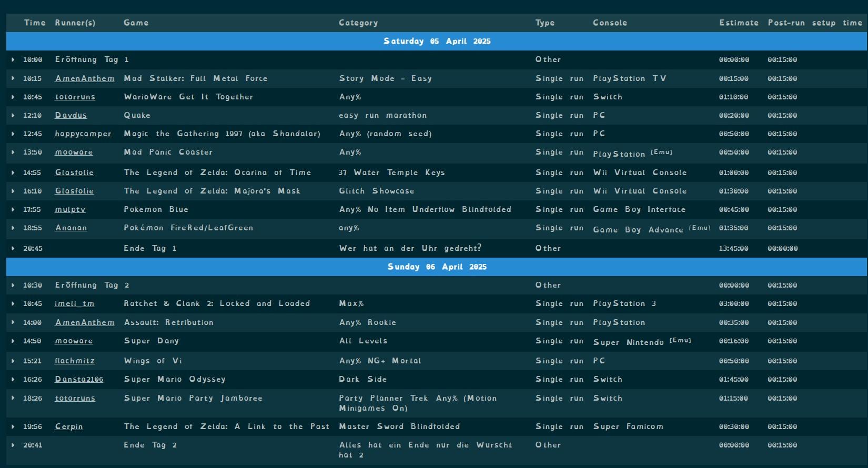Viewport: 868px width, 468px height.
Task: Expand the 18:55 Pokémon FireRed/LeafGreen row
Action: pyautogui.click(x=13, y=228)
